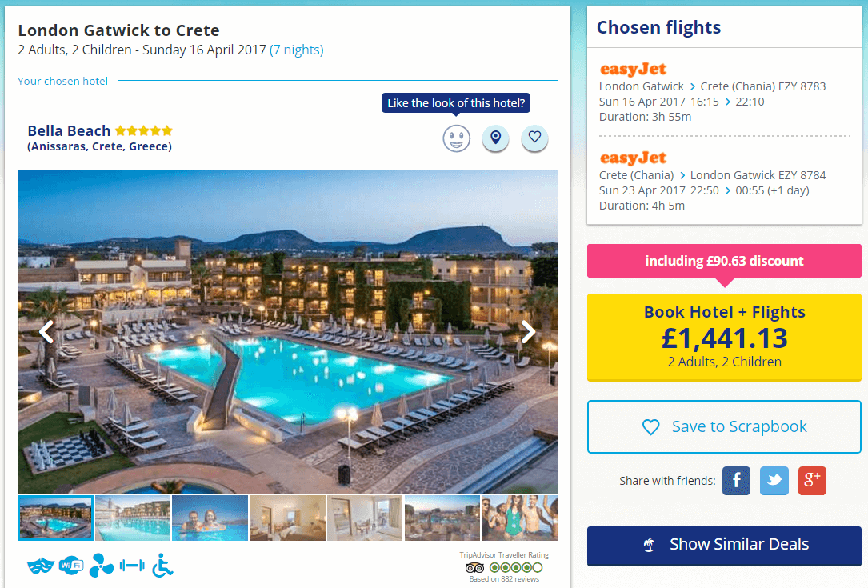Click the WiFi amenity icon
The image size is (868, 588).
[x=71, y=566]
